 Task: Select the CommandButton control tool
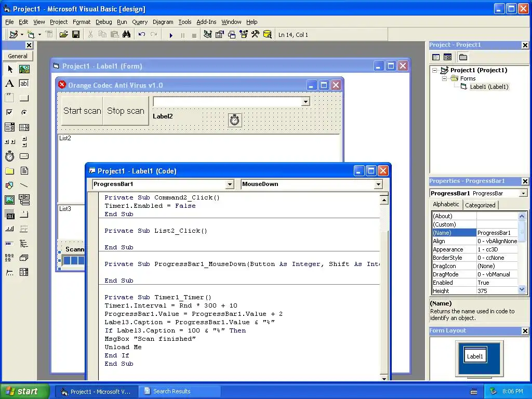24,98
